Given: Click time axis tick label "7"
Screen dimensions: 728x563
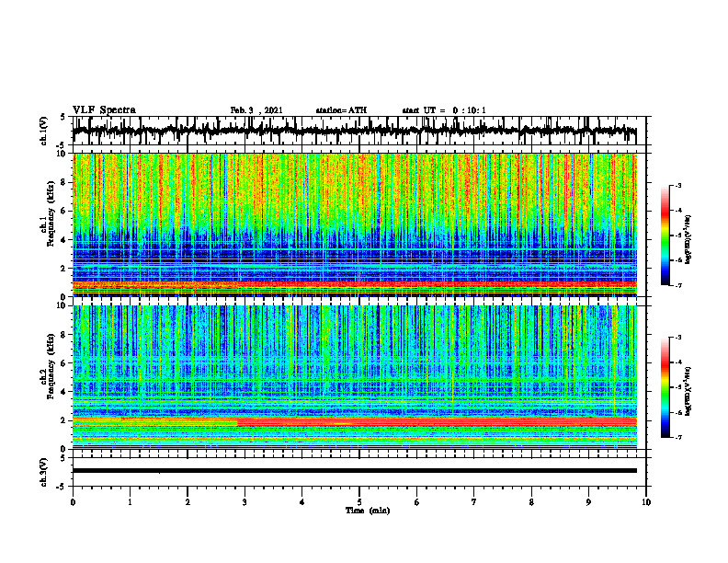Looking at the screenshot, I should [474, 502].
